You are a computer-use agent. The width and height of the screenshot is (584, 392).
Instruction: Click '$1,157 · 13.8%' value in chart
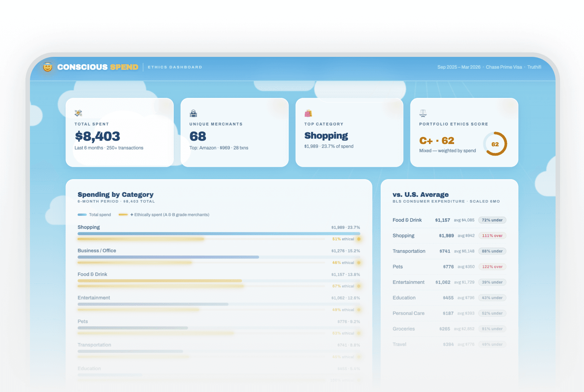pos(346,275)
